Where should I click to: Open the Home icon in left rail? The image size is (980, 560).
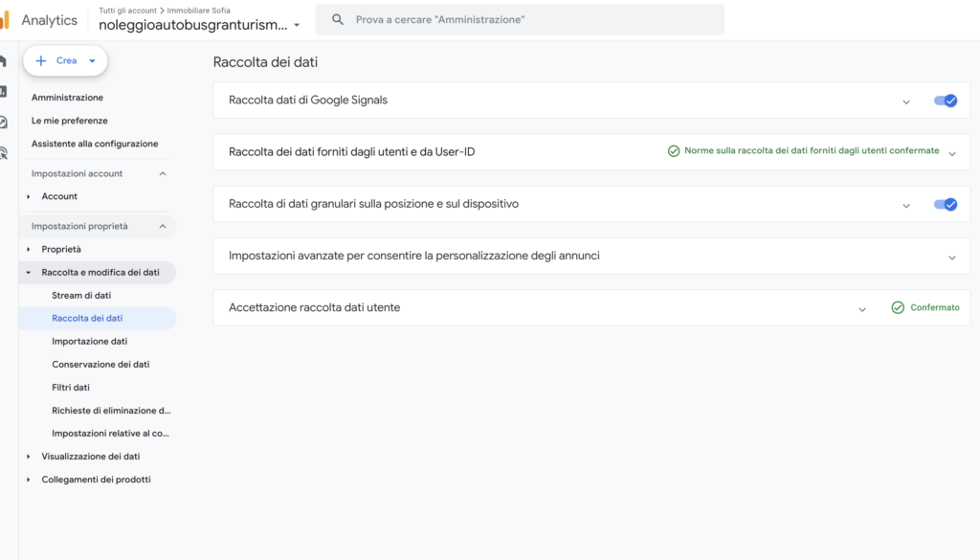[x=4, y=61]
